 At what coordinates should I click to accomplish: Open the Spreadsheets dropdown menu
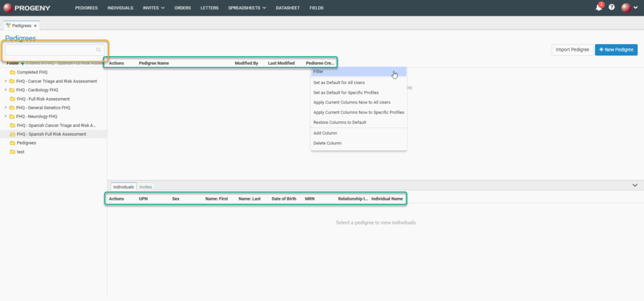point(247,8)
